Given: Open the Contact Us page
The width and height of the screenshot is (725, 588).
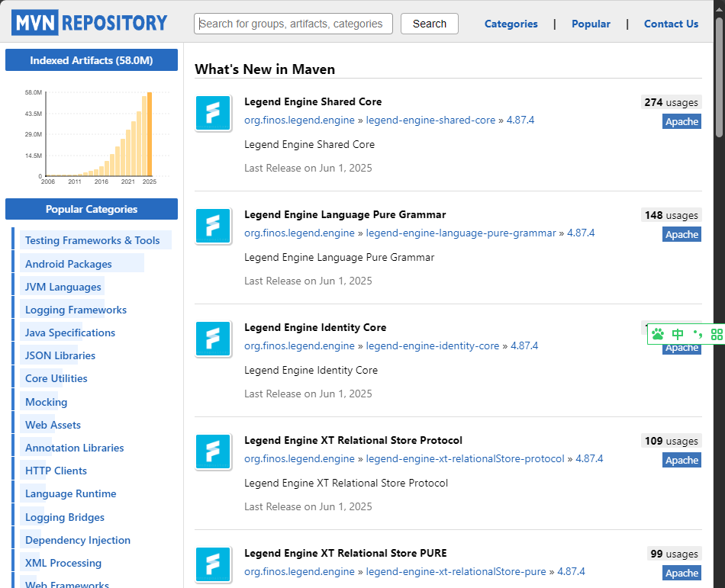Looking at the screenshot, I should coord(671,24).
